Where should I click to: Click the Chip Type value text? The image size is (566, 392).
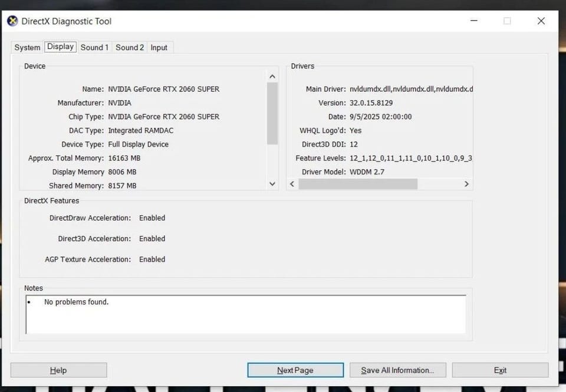pyautogui.click(x=163, y=117)
